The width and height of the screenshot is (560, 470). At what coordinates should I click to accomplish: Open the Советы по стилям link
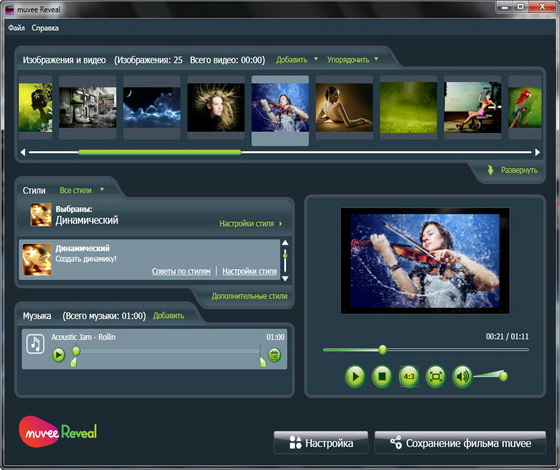point(181,271)
